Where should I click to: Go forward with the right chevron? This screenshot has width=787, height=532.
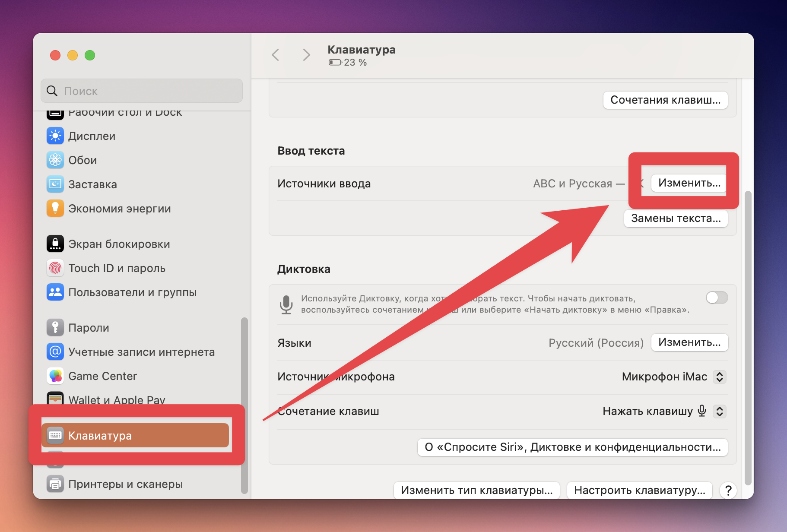point(307,55)
